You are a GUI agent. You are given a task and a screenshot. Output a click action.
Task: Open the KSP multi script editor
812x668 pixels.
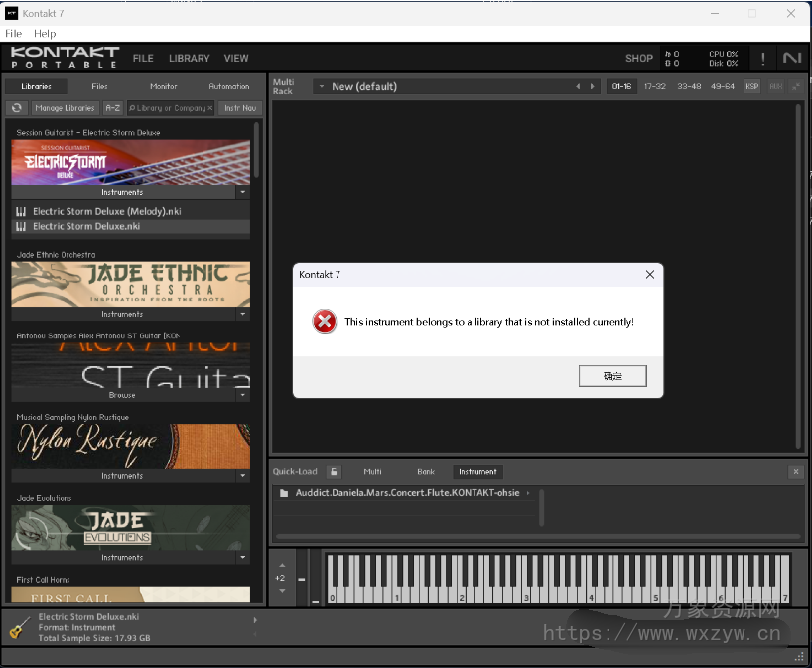751,87
